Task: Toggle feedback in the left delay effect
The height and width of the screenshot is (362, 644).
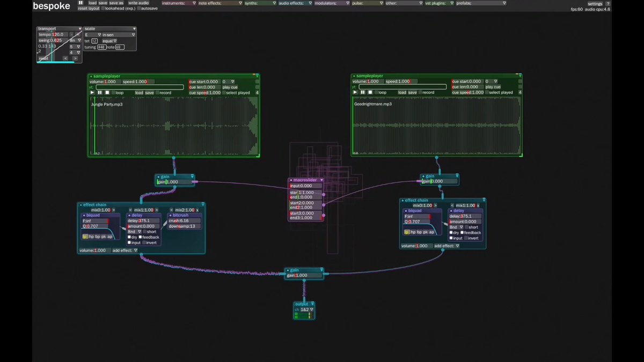Action: (x=140, y=237)
